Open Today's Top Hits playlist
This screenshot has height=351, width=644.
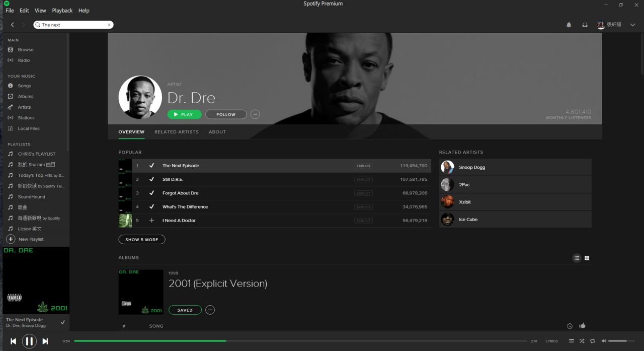coord(41,175)
